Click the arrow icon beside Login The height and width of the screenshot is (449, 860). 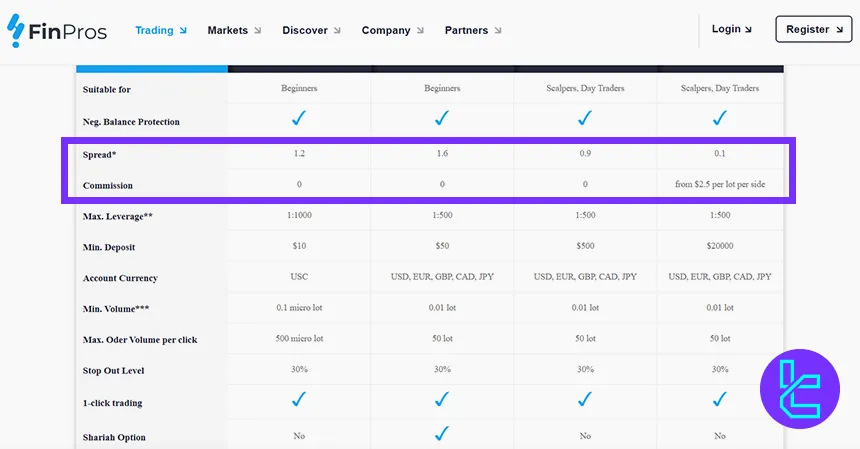(748, 30)
